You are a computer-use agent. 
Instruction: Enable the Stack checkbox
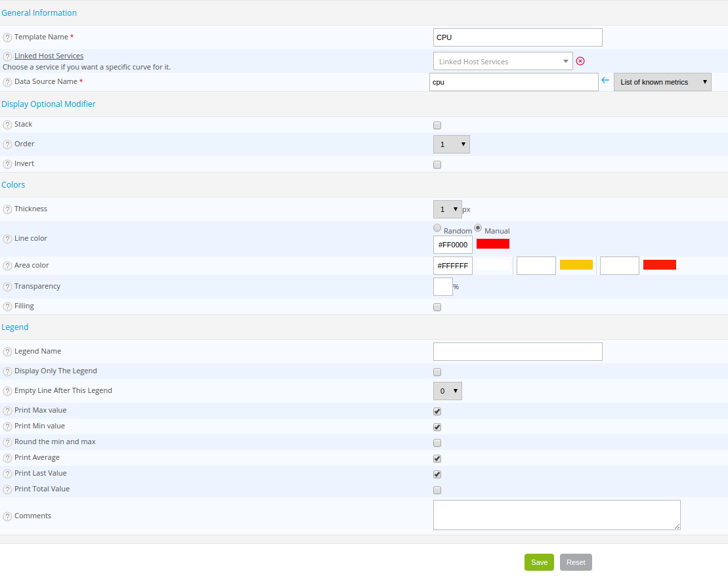[437, 125]
